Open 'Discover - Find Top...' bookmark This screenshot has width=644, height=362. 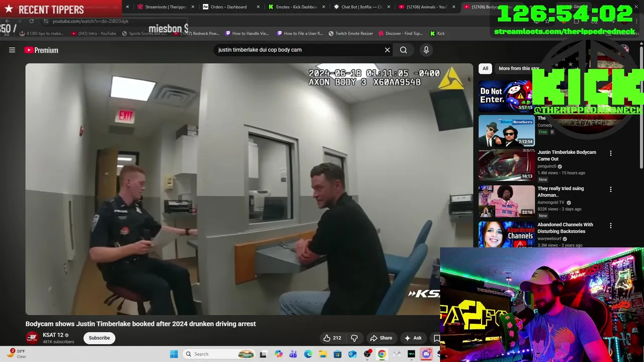pos(400,33)
